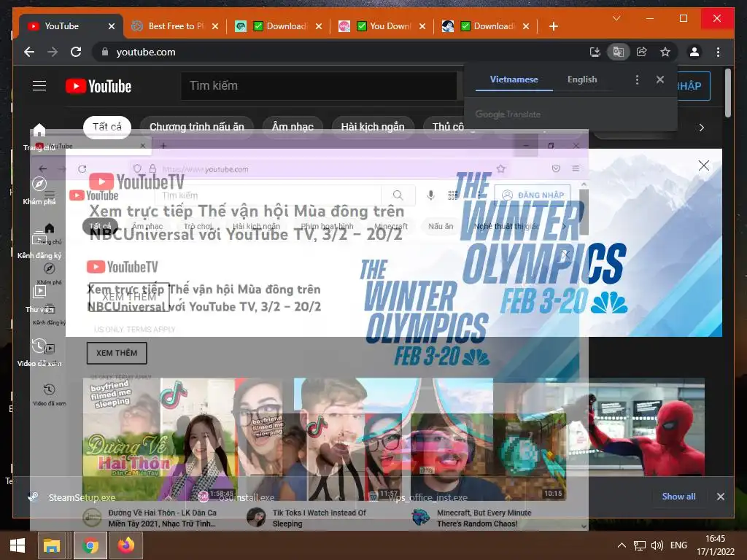Select the Tất cả chip in Chrome
This screenshot has width=747, height=560.
[x=107, y=127]
